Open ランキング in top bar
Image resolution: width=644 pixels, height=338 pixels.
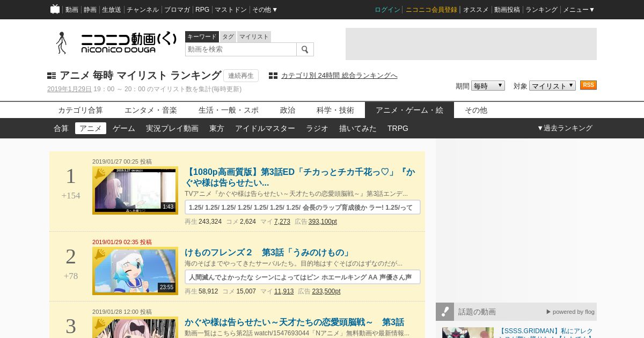(541, 10)
